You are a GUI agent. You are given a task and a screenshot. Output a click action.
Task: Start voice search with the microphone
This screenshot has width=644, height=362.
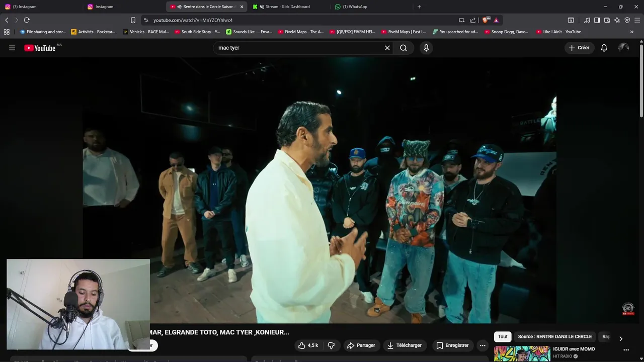426,48
